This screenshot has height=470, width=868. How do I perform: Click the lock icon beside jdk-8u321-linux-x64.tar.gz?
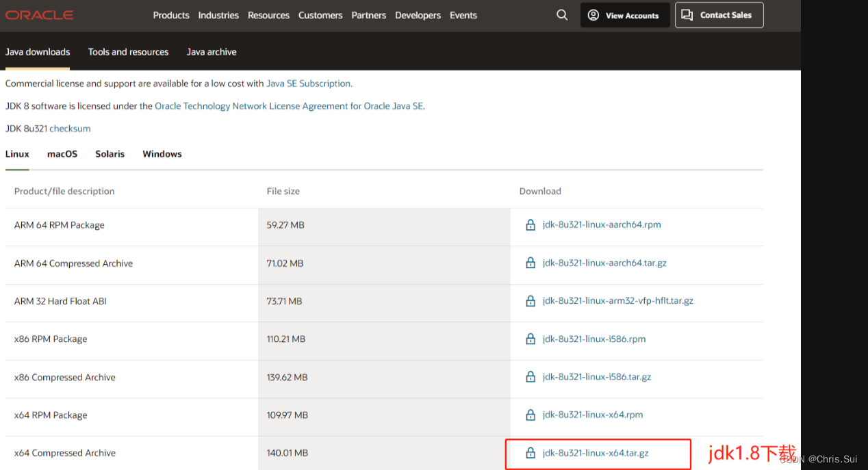(x=531, y=452)
